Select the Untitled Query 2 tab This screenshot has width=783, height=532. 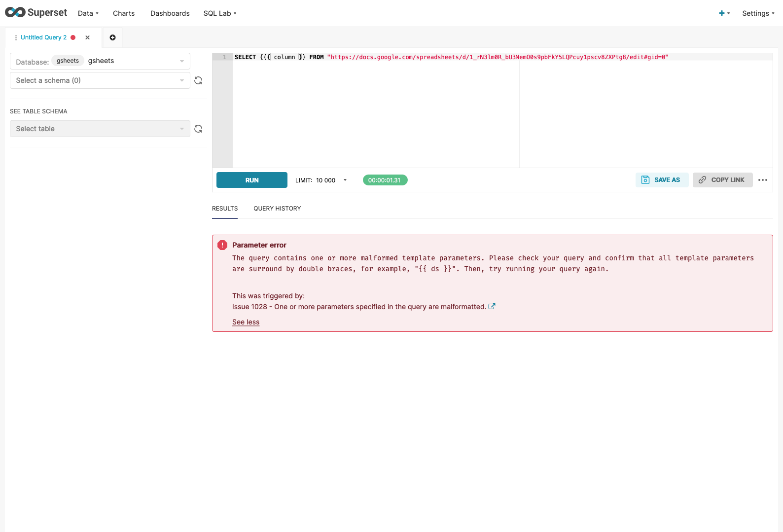pos(43,37)
